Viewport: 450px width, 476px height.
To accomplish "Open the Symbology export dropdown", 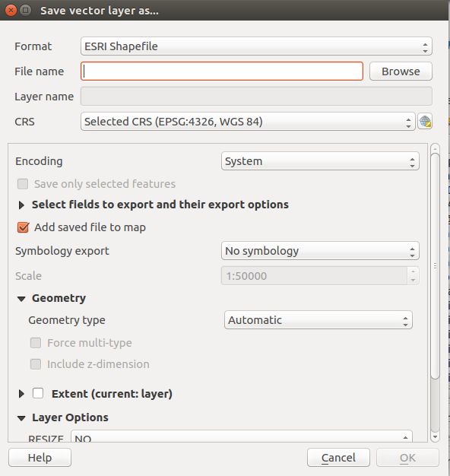I will pos(320,251).
